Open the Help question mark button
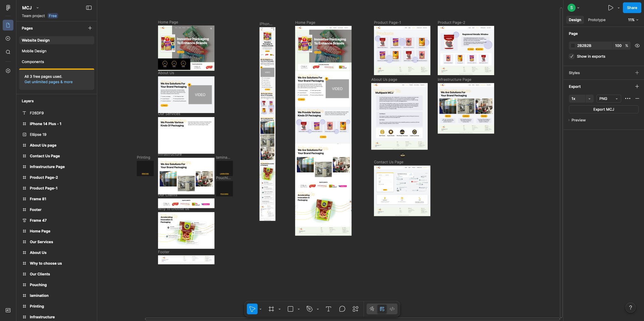 pos(630,308)
